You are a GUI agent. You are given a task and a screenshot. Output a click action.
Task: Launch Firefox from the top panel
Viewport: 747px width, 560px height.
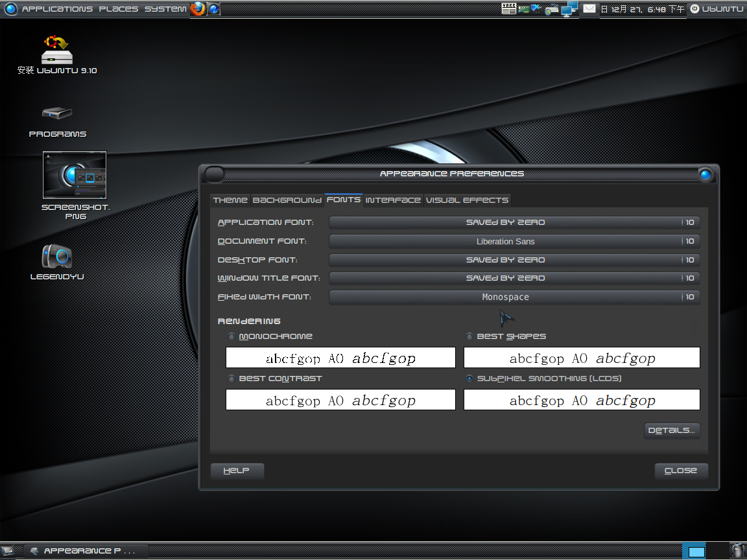pyautogui.click(x=198, y=8)
